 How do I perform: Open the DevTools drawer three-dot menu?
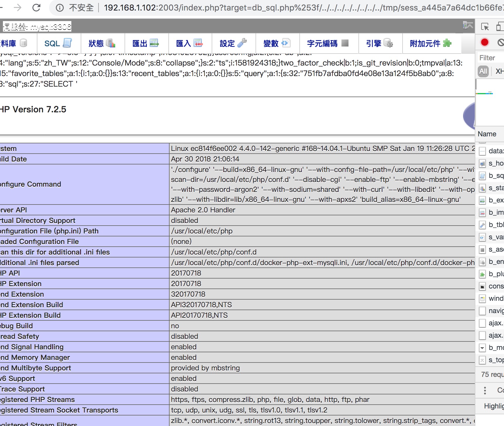[485, 390]
